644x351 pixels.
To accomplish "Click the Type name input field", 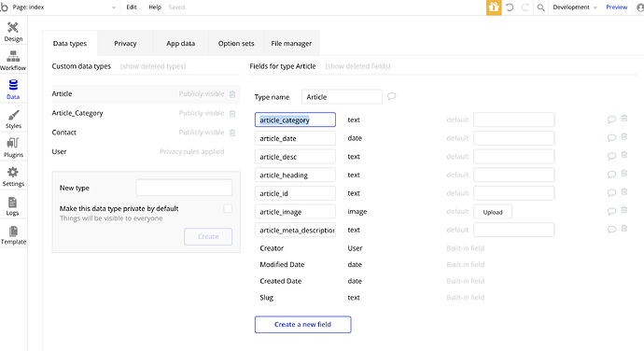I will 342,97.
